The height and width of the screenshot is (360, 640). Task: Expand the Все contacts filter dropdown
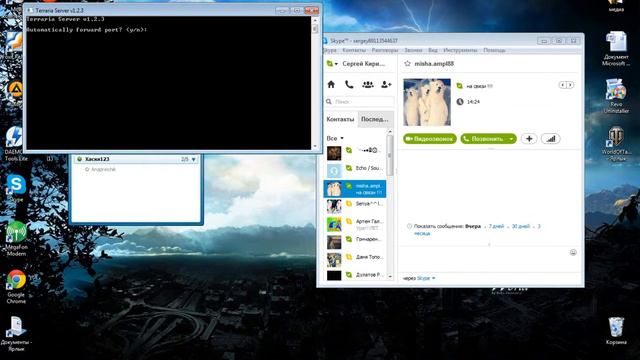click(335, 138)
